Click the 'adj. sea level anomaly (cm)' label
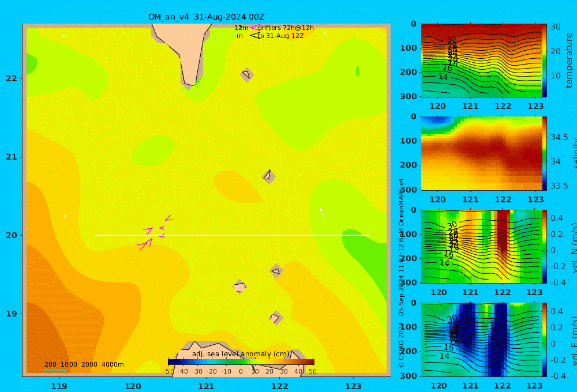577x392 pixels. coord(241,354)
